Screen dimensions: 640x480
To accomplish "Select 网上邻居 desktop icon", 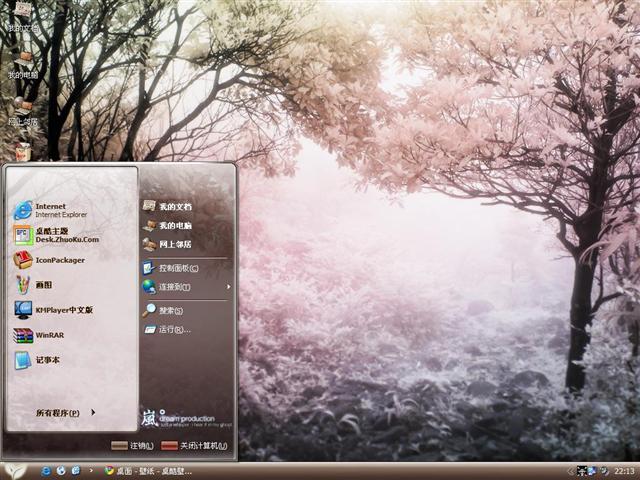I will pos(23,111).
